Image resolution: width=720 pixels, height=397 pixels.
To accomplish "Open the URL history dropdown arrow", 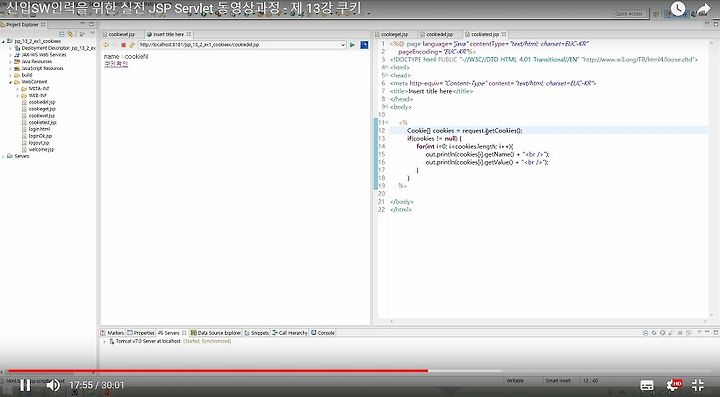I will (x=343, y=45).
